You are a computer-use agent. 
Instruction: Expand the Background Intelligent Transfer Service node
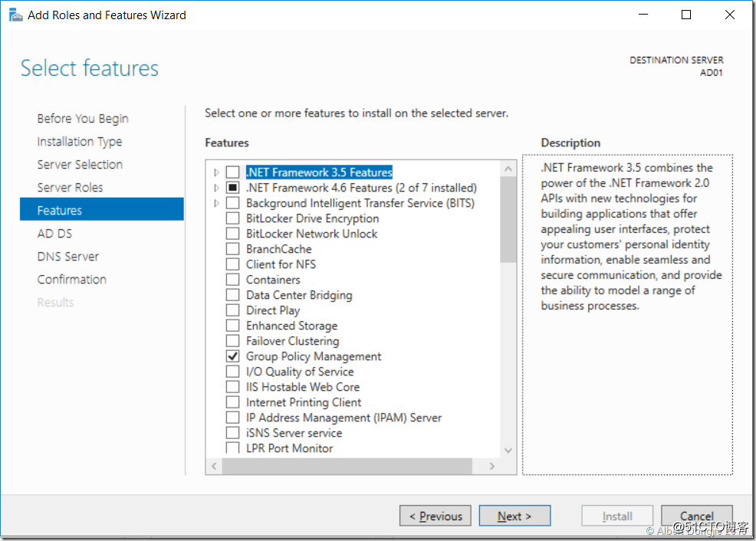216,203
